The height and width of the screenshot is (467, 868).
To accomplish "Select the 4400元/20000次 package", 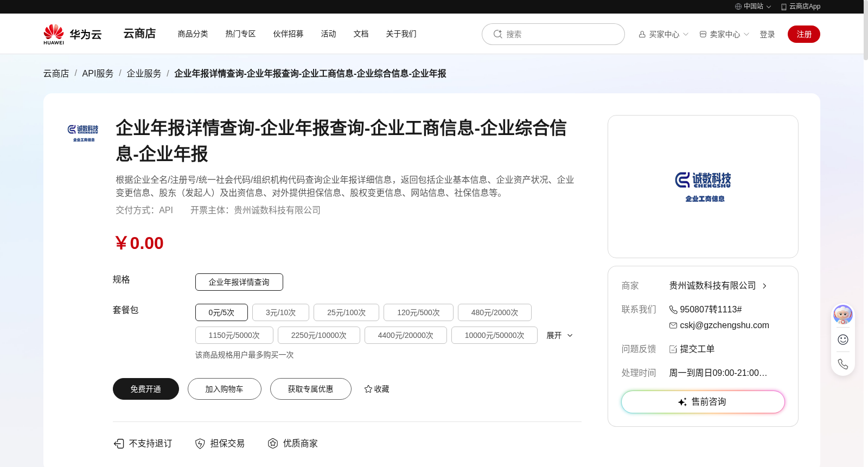I will [x=406, y=335].
